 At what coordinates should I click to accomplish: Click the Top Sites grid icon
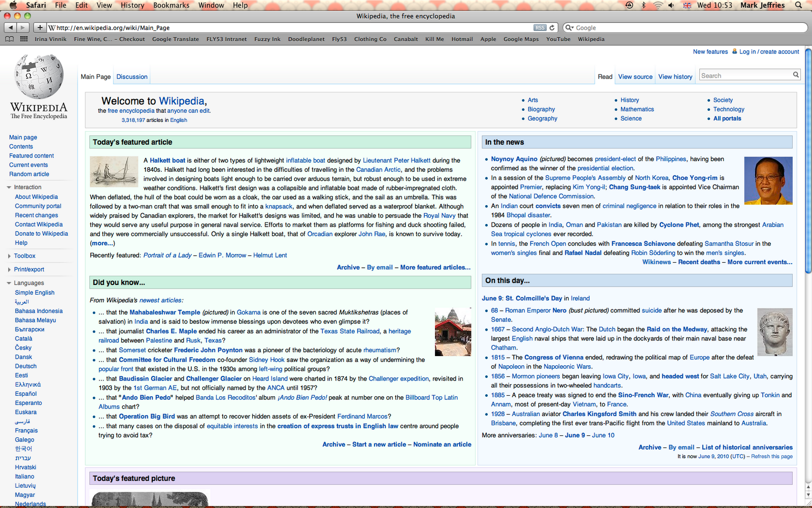point(23,39)
